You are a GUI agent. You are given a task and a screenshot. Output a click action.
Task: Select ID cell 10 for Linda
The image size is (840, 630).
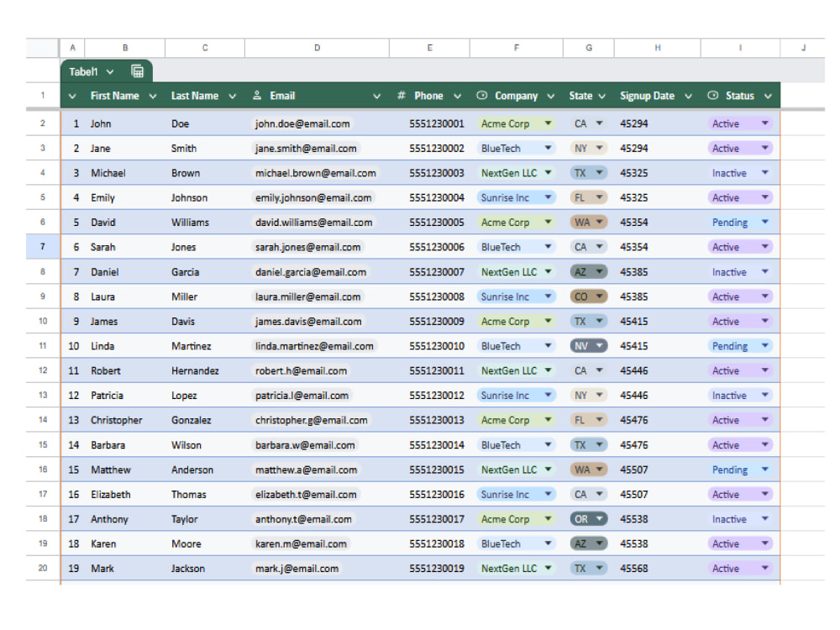tap(72, 346)
